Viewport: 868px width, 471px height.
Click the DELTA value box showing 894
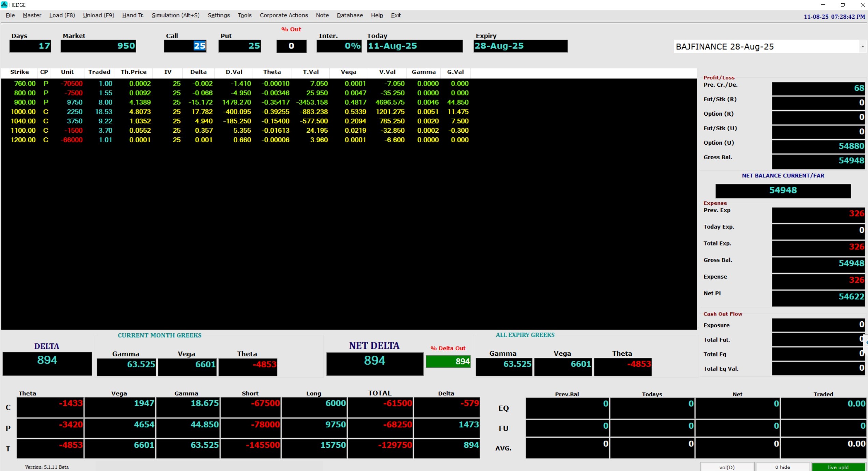(47, 364)
